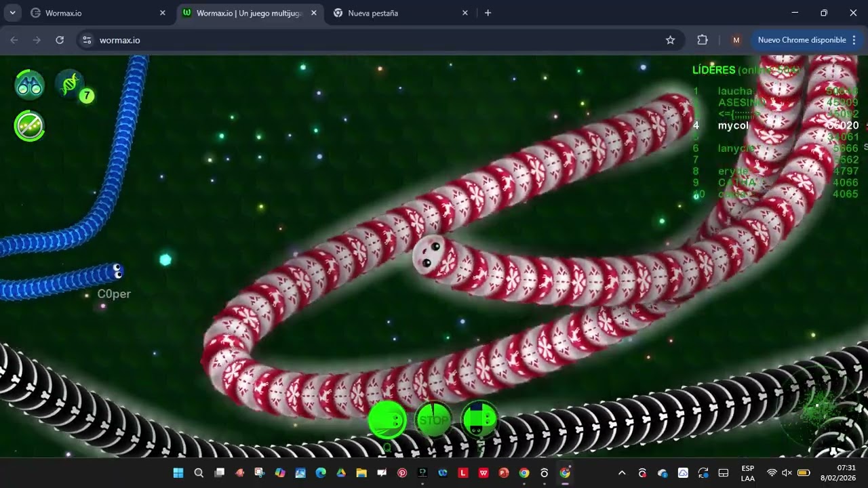Open the Chrome profile M avatar
Screen dimensions: 868x488
click(x=736, y=40)
